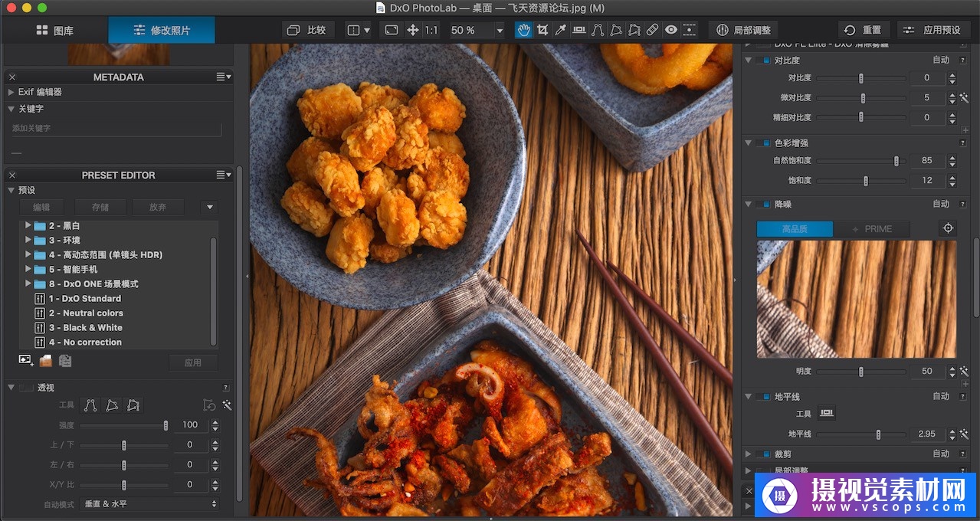This screenshot has width=980, height=521.
Task: Expand the "2 - 黑白" preset folder
Action: tap(28, 226)
